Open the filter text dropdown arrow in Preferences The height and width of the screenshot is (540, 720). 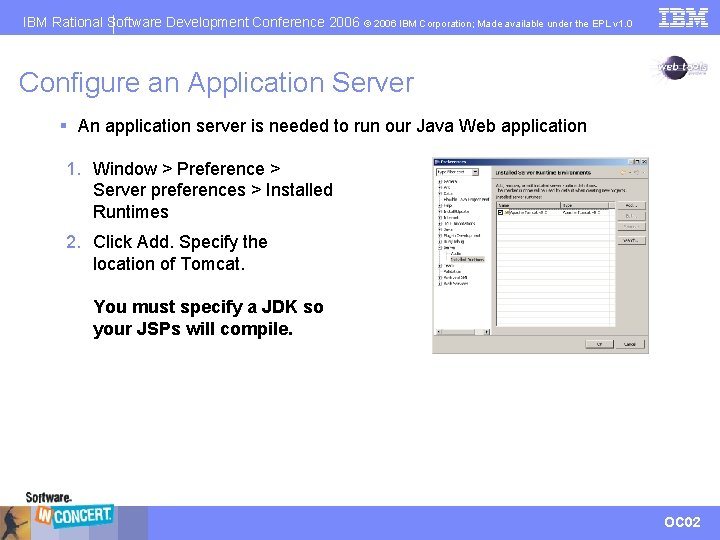click(x=475, y=172)
